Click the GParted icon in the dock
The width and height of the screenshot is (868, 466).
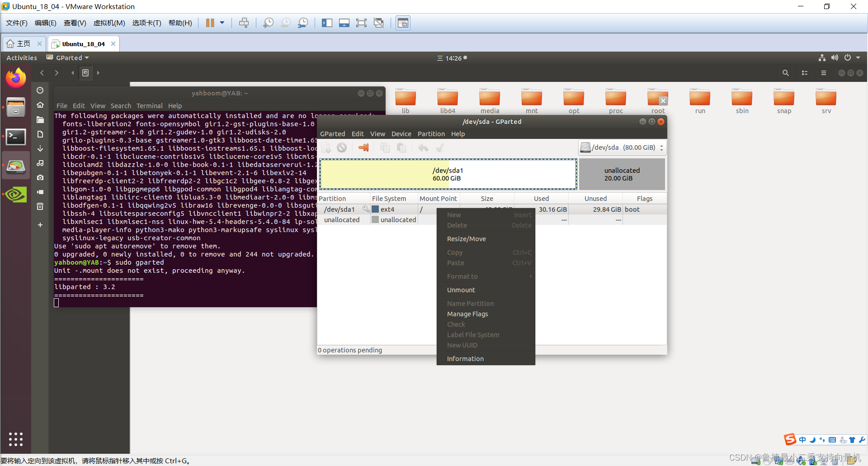(16, 166)
